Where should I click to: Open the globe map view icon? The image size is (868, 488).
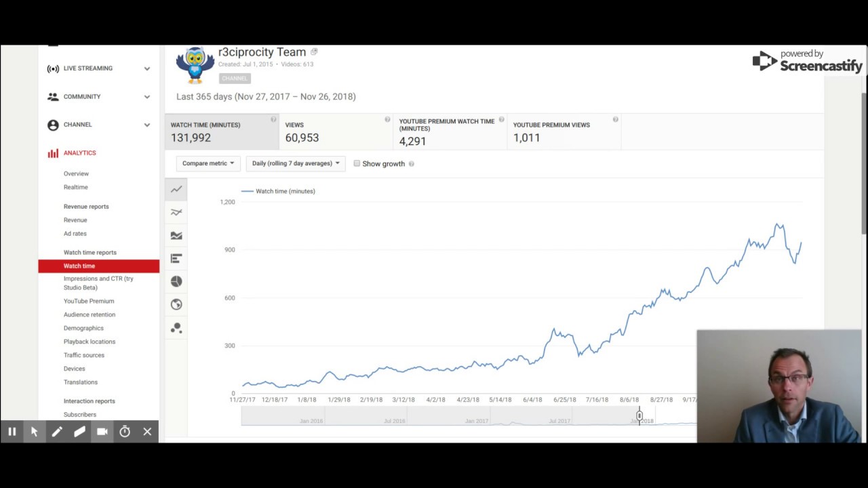click(x=176, y=304)
